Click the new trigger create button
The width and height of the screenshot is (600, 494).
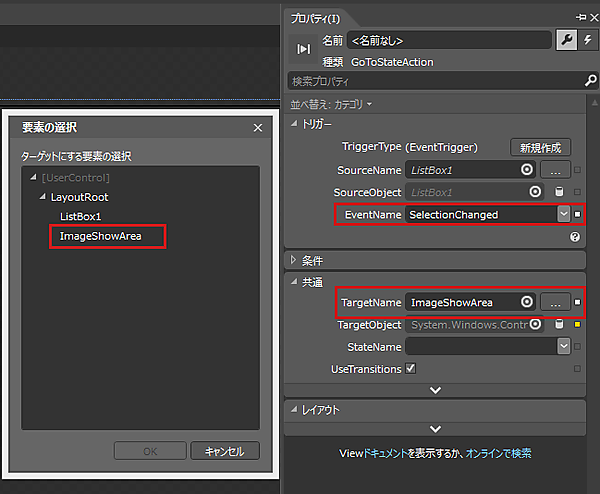pyautogui.click(x=540, y=147)
